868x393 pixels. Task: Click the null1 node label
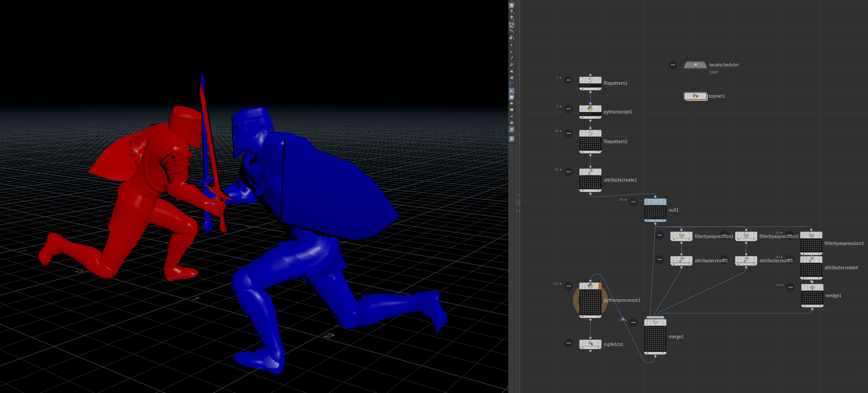point(673,210)
